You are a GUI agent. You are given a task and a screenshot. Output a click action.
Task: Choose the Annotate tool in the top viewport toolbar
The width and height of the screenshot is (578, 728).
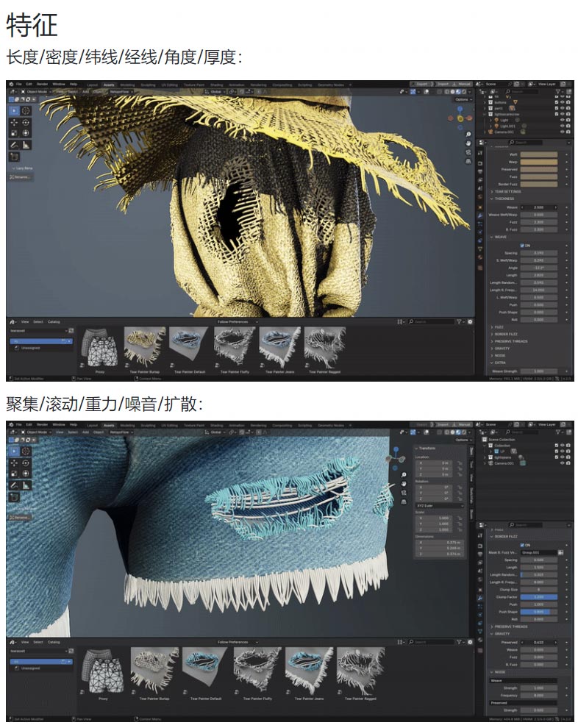coord(15,145)
